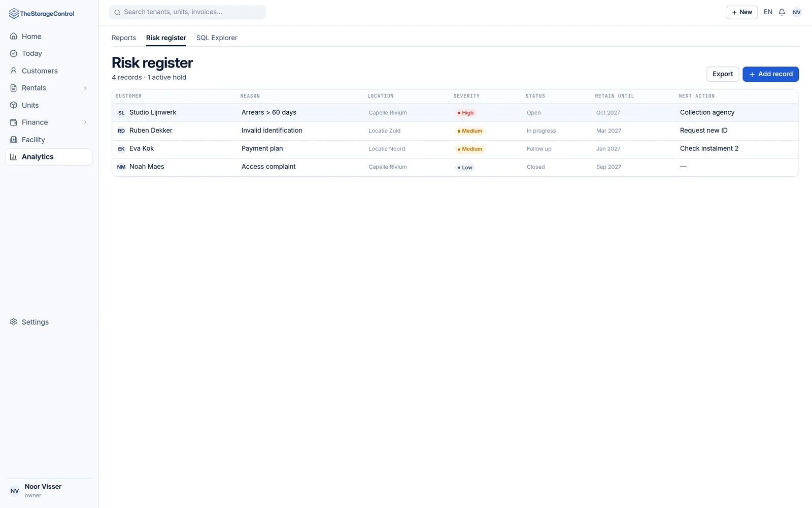Open Noor Visser profile at sidebar bottom
812x508 pixels.
click(x=49, y=491)
